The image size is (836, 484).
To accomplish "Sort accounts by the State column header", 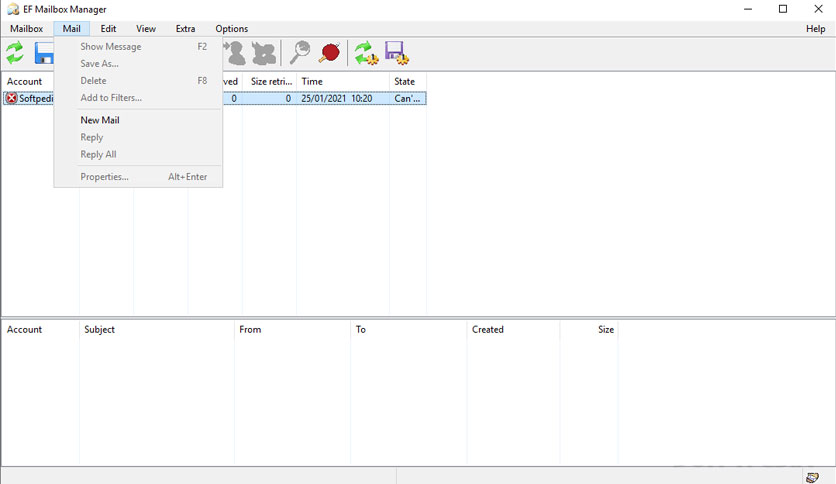I will [x=408, y=82].
